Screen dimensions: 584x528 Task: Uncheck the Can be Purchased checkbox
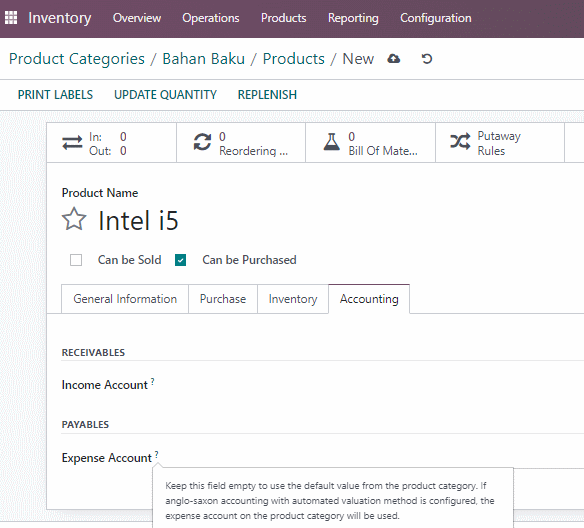[181, 260]
